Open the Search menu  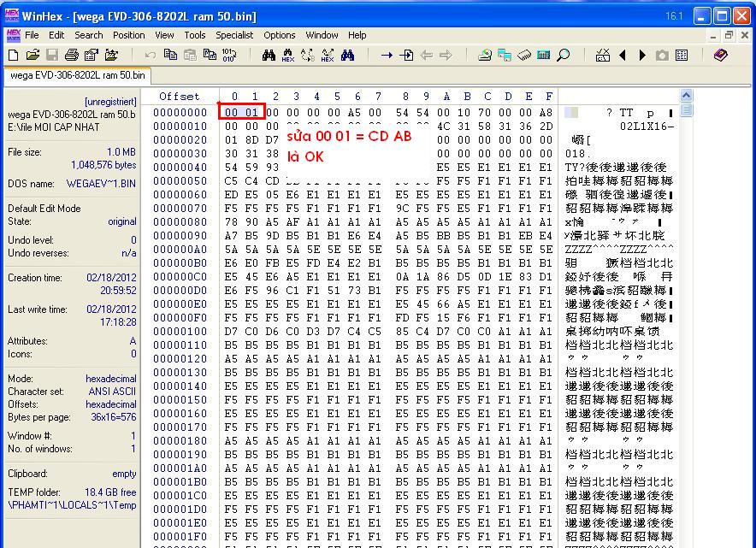[x=89, y=35]
